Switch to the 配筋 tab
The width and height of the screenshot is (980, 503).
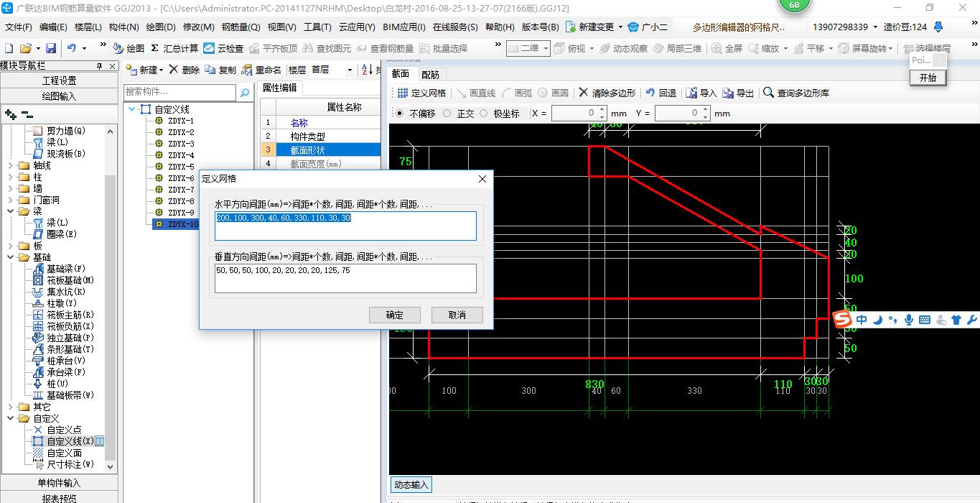[x=430, y=74]
